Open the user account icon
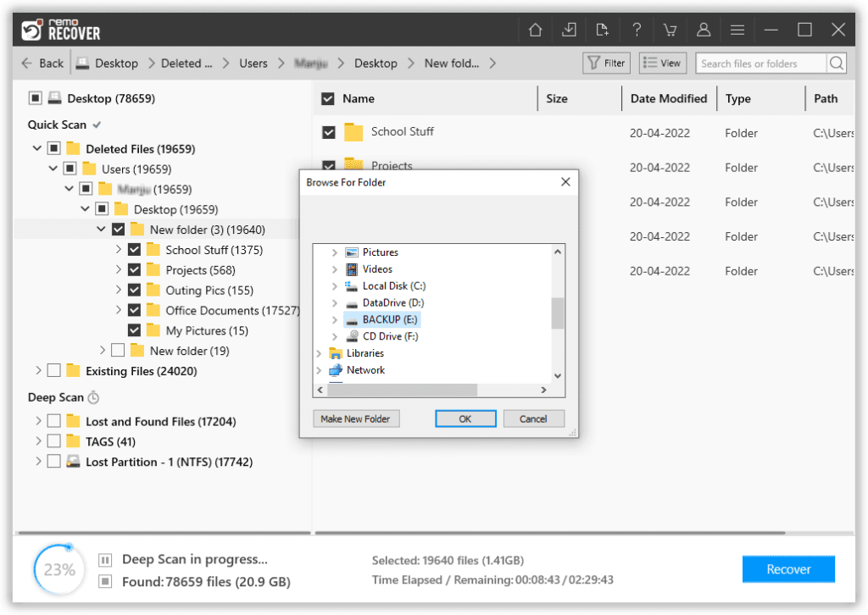This screenshot has height=615, width=868. coord(703,30)
